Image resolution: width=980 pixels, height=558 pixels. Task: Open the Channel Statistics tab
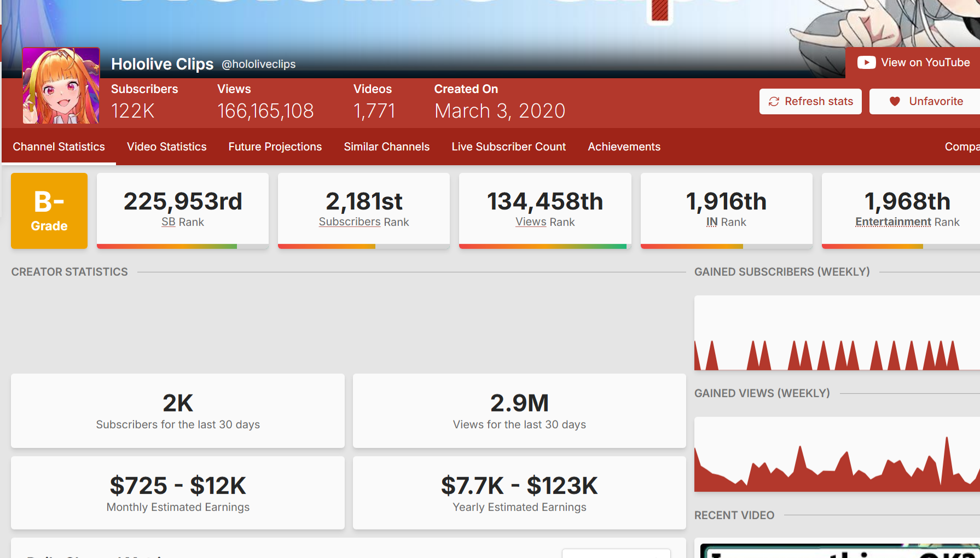59,147
